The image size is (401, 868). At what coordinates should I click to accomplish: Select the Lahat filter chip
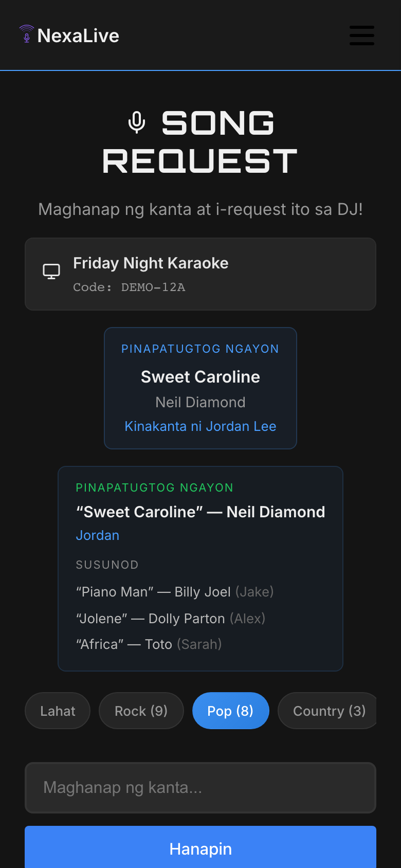(x=58, y=711)
